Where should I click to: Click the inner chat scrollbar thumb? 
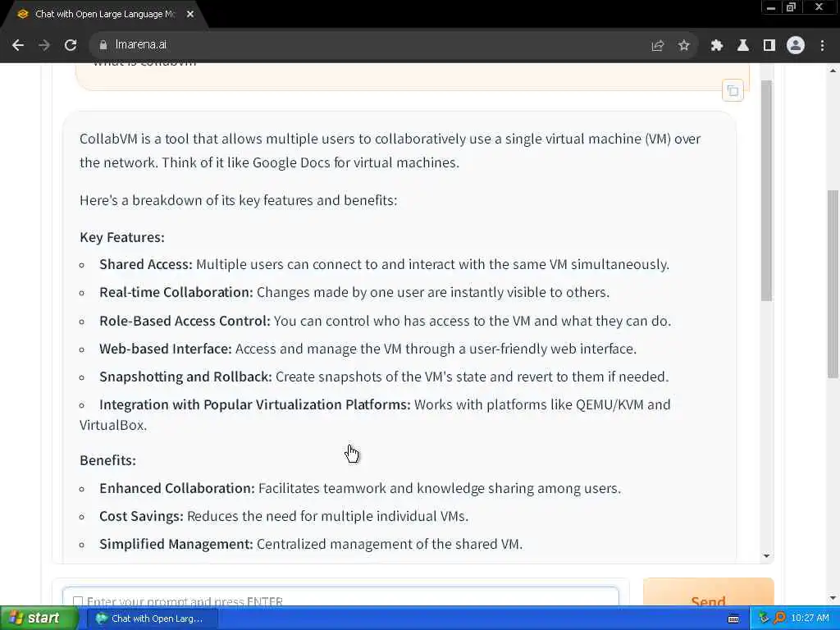point(767,190)
